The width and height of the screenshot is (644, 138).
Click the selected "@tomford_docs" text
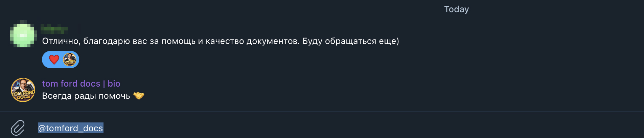(x=70, y=128)
